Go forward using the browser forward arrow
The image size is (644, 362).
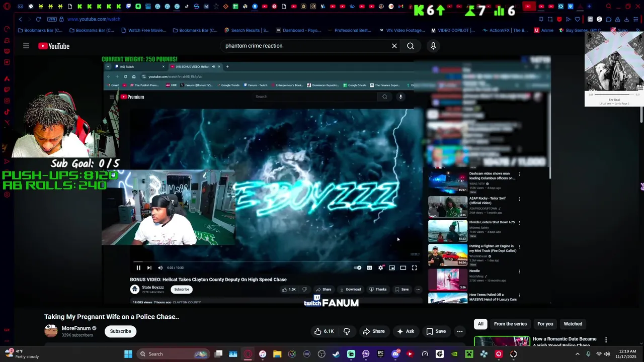pos(29,19)
